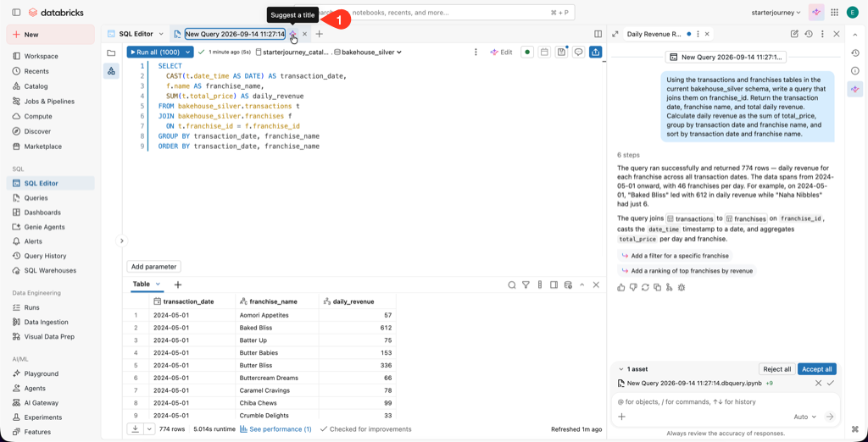Open the results filter funnel icon
Viewport: 868px width, 442px height.
[526, 285]
